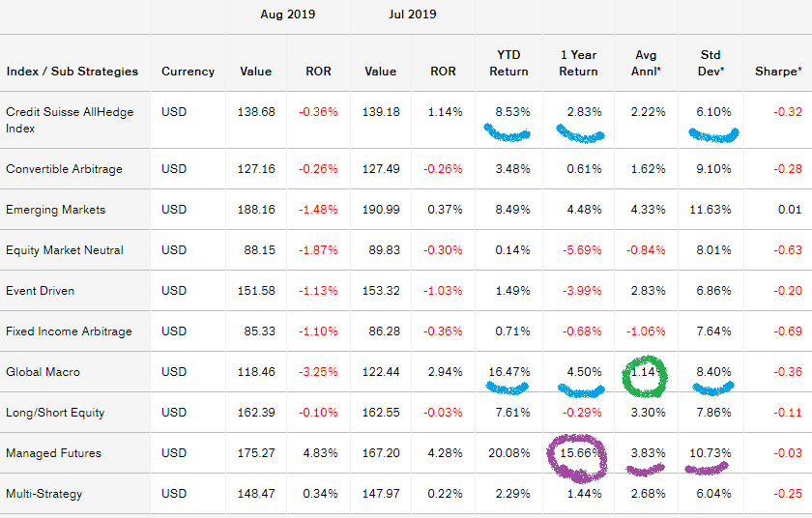Click the Sharpe* column header
Viewport: 812px width, 518px height.
click(x=778, y=72)
